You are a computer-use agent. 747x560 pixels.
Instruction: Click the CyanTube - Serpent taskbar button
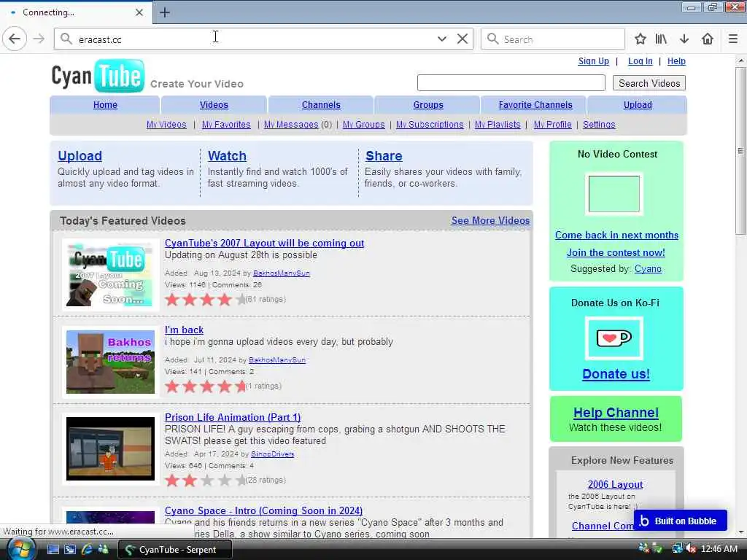(175, 550)
